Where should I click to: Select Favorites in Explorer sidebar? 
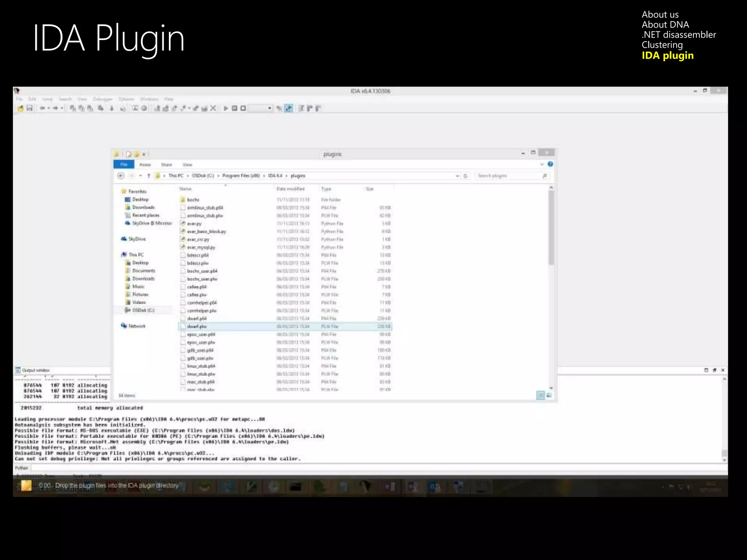point(134,191)
